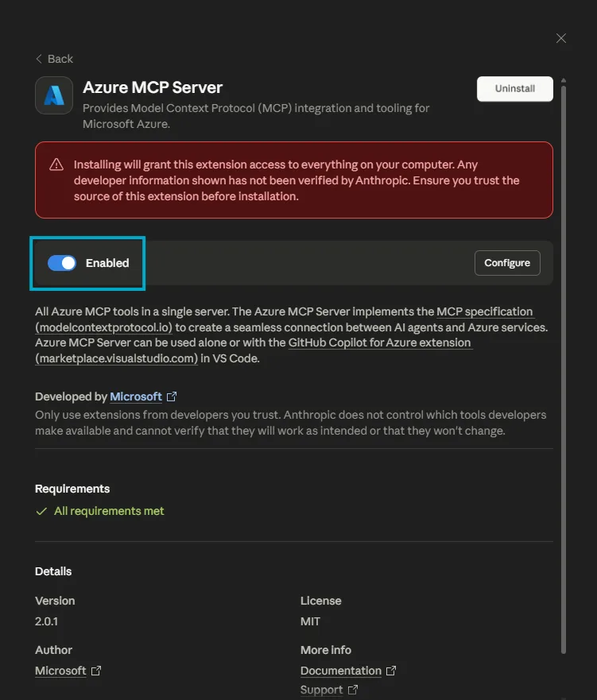Click the external link icon beside Support

[x=353, y=690]
